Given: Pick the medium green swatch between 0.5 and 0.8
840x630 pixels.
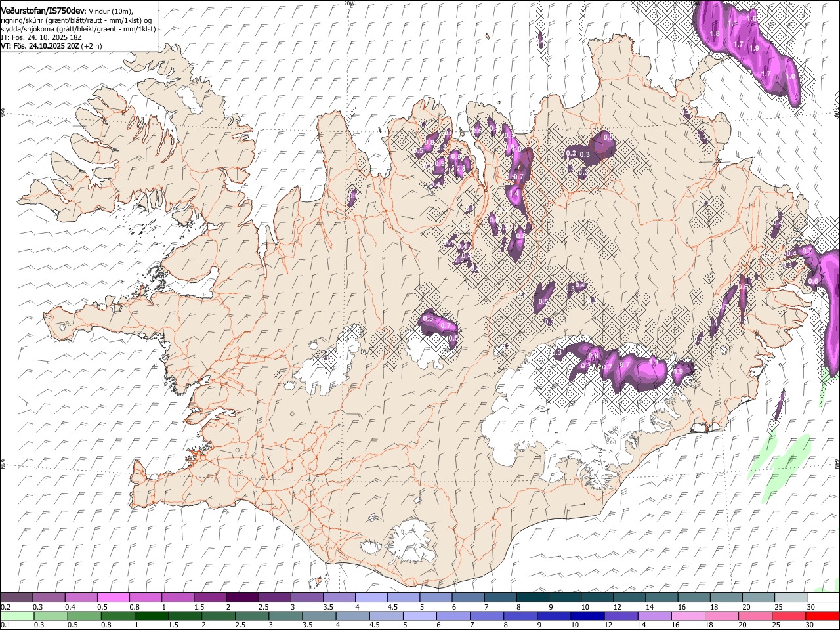Looking at the screenshot, I should pyautogui.click(x=85, y=616).
